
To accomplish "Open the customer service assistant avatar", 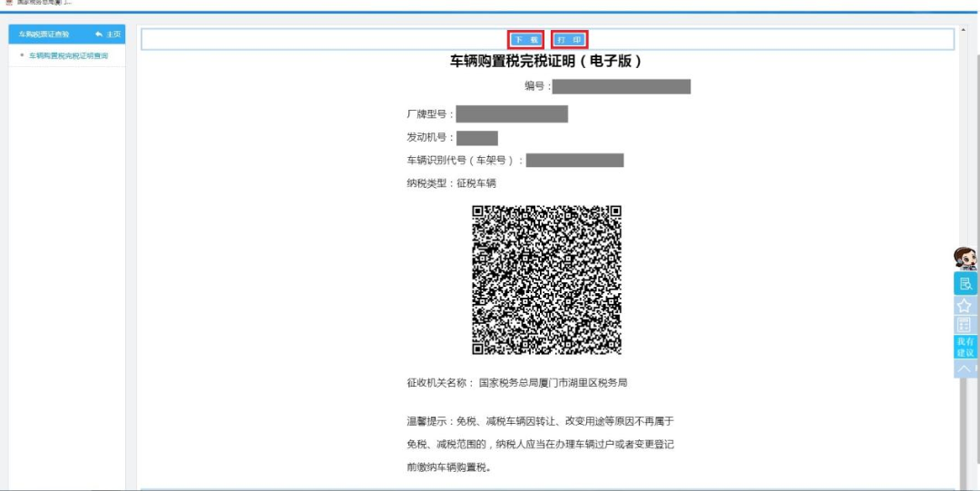I will click(x=965, y=259).
